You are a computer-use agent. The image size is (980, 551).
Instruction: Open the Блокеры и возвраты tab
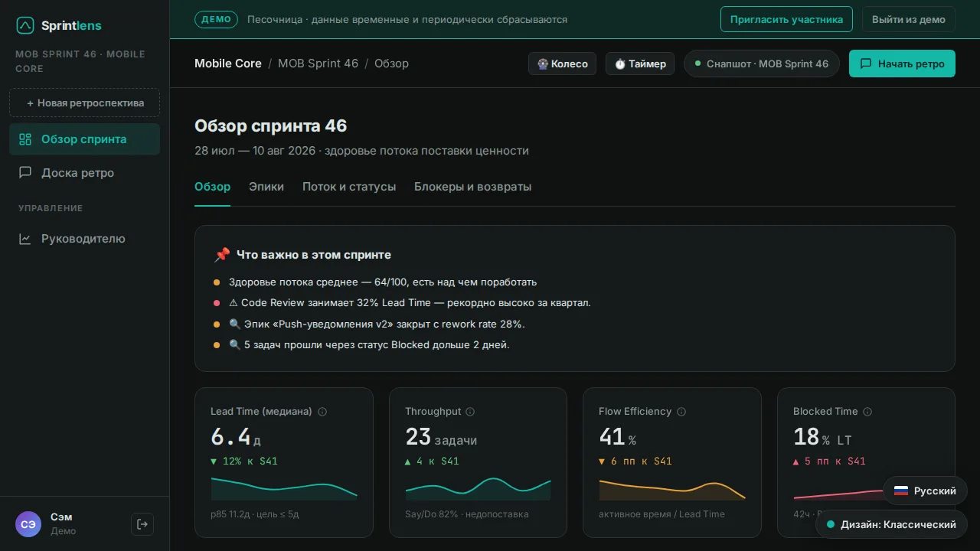coord(472,187)
